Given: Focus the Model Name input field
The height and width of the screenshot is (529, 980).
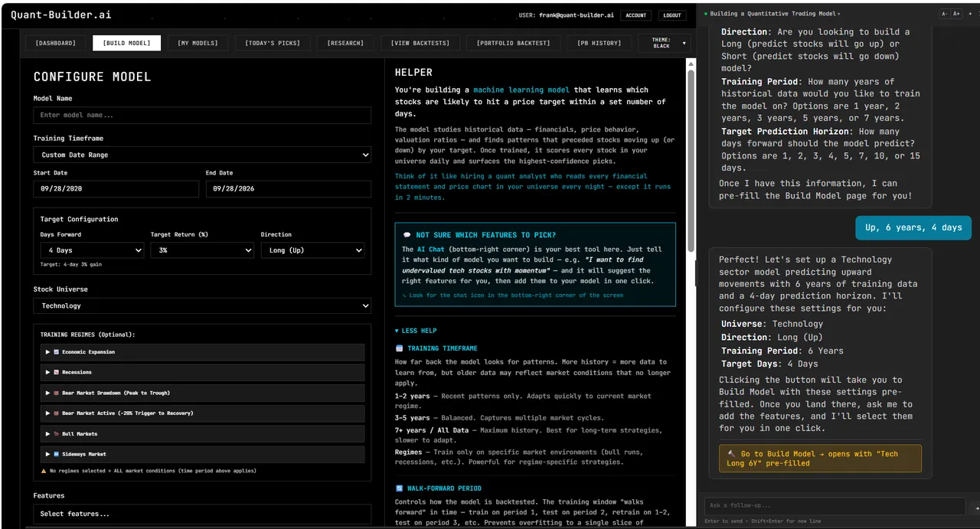Looking at the screenshot, I should point(202,115).
